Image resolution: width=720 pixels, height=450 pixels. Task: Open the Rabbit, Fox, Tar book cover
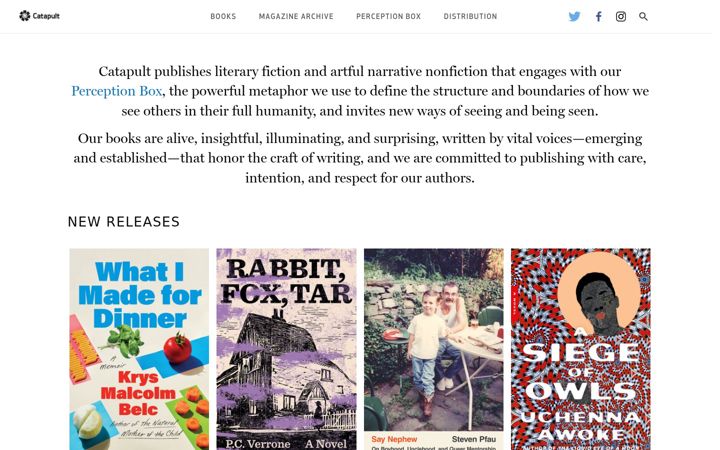click(x=287, y=349)
